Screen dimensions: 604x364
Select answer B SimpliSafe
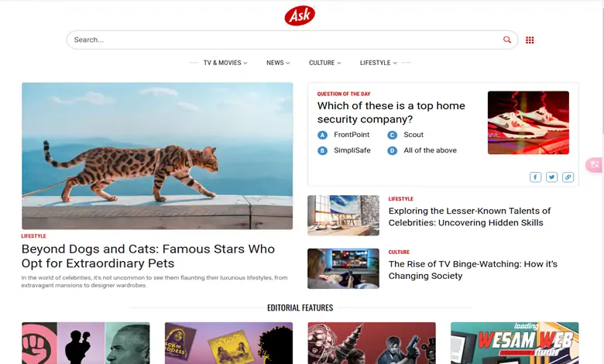(x=344, y=150)
